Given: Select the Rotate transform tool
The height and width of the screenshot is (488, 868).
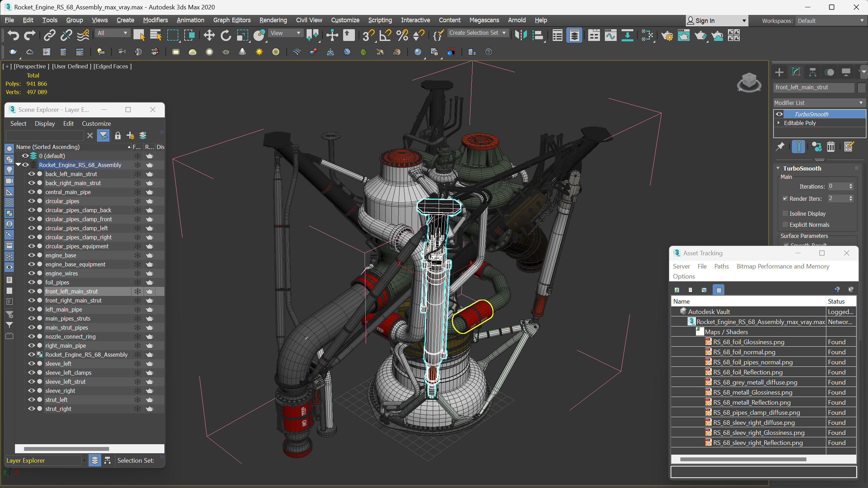Looking at the screenshot, I should tap(226, 35).
